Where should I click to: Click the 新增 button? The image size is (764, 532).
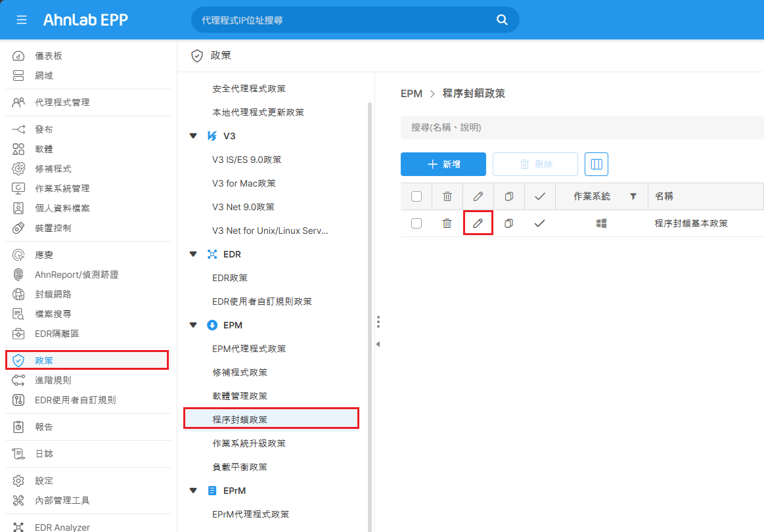click(x=443, y=164)
